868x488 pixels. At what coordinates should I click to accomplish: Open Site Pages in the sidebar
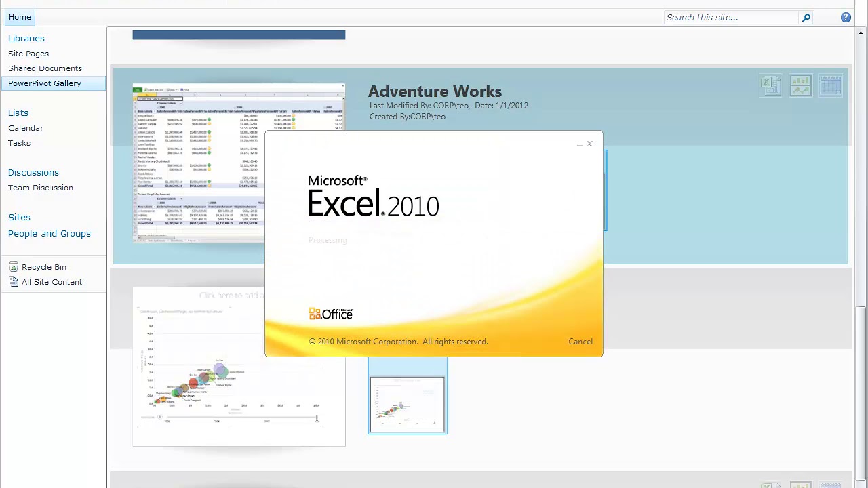point(28,54)
